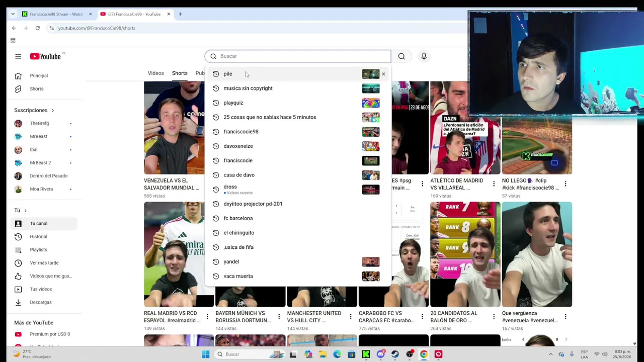View site information in the address bar
644x362 pixels.
(x=51, y=28)
